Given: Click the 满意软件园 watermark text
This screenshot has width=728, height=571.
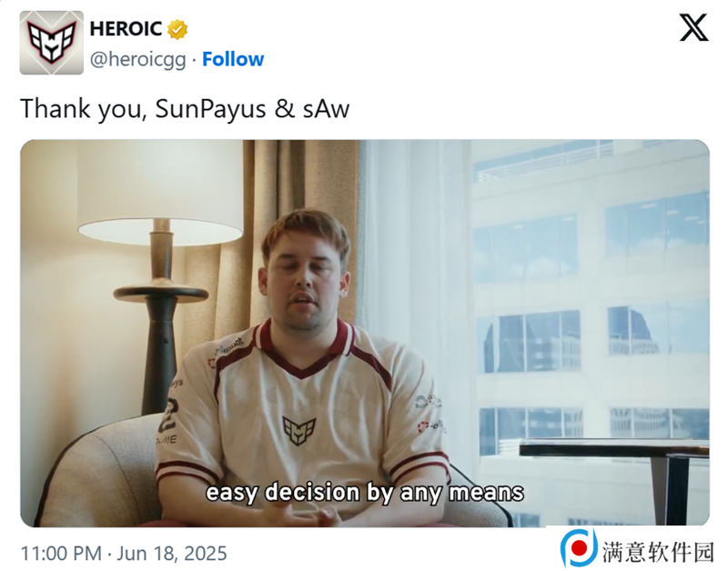Looking at the screenshot, I should [x=658, y=552].
